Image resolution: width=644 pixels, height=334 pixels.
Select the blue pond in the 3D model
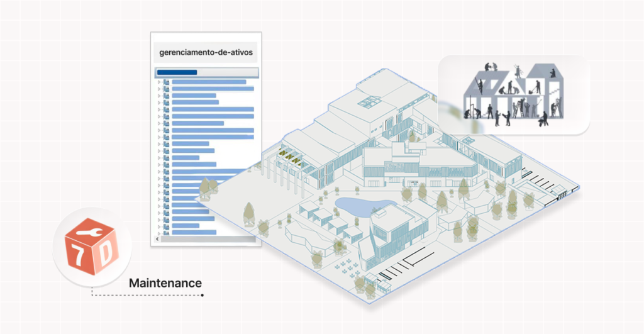[x=355, y=204]
